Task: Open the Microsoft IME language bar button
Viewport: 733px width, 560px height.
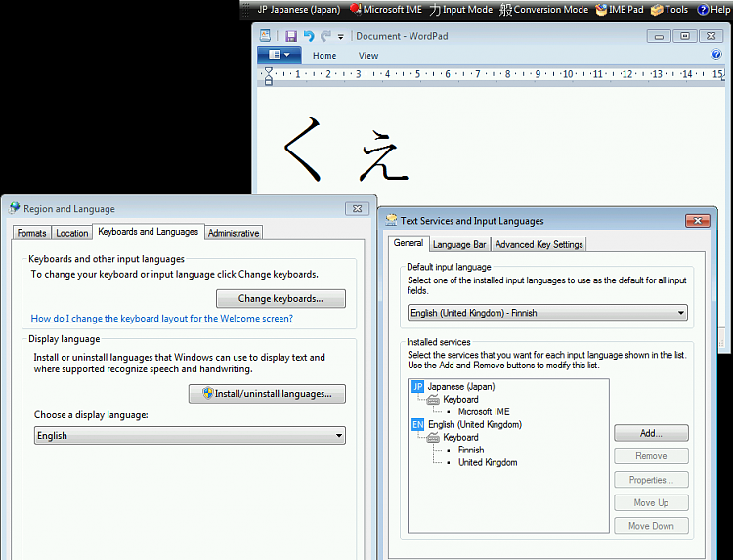Action: click(386, 10)
